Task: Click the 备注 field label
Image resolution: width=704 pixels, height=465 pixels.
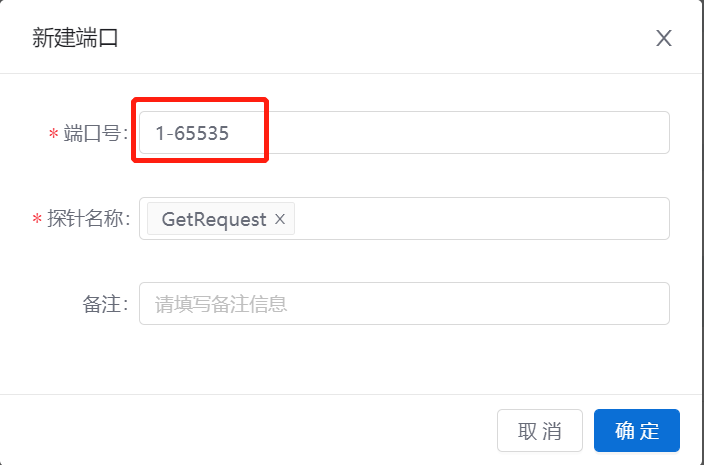Action: click(x=105, y=304)
